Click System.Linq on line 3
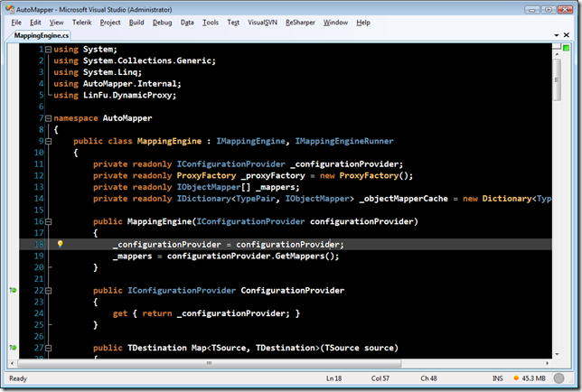582x392 pixels. tap(110, 72)
